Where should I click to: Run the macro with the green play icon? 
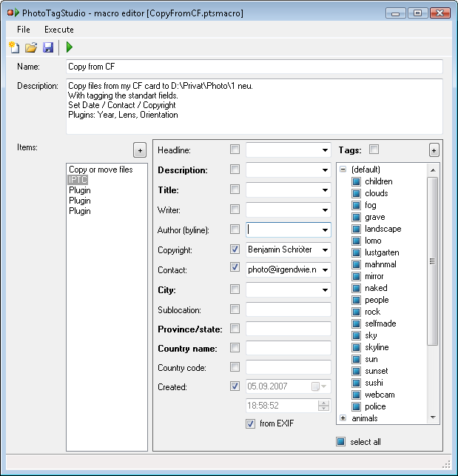[70, 47]
